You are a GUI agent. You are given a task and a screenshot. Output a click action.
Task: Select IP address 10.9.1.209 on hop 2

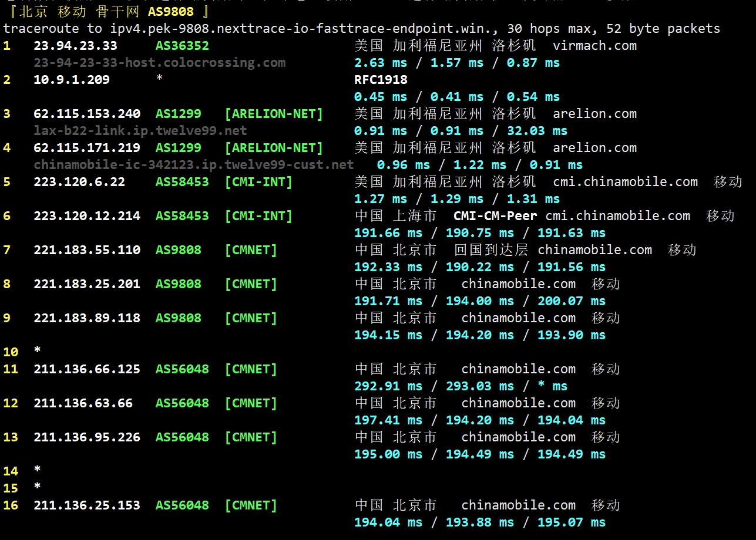click(72, 80)
